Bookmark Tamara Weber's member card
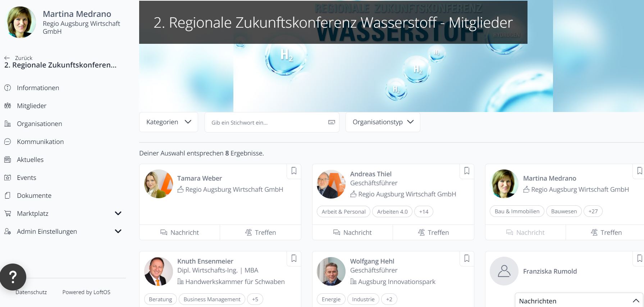Screen dimensions: 644x307 coord(294,171)
